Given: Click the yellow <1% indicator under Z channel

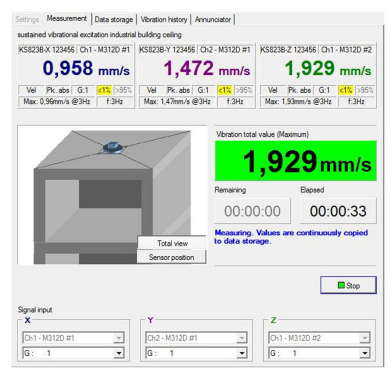Looking at the screenshot, I should 346,90.
